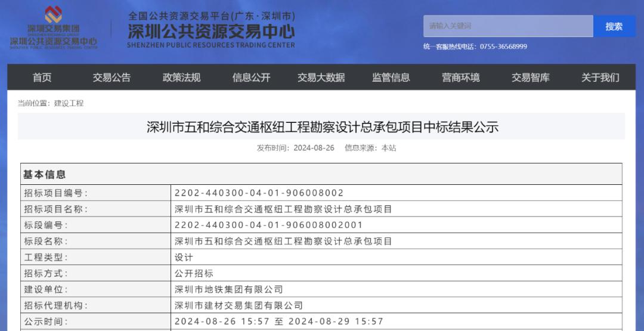Click the 深圳市地铁集团有限公司 cell

pos(397,289)
